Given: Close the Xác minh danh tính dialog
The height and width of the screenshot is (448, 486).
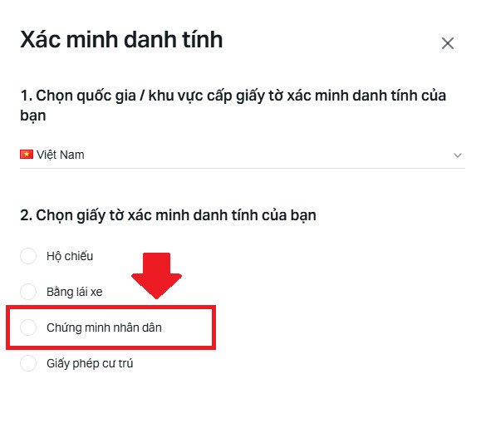Looking at the screenshot, I should click(448, 43).
